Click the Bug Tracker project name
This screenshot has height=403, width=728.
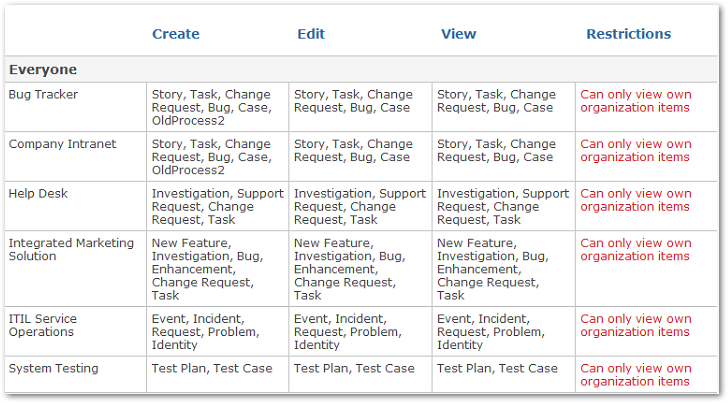(43, 94)
